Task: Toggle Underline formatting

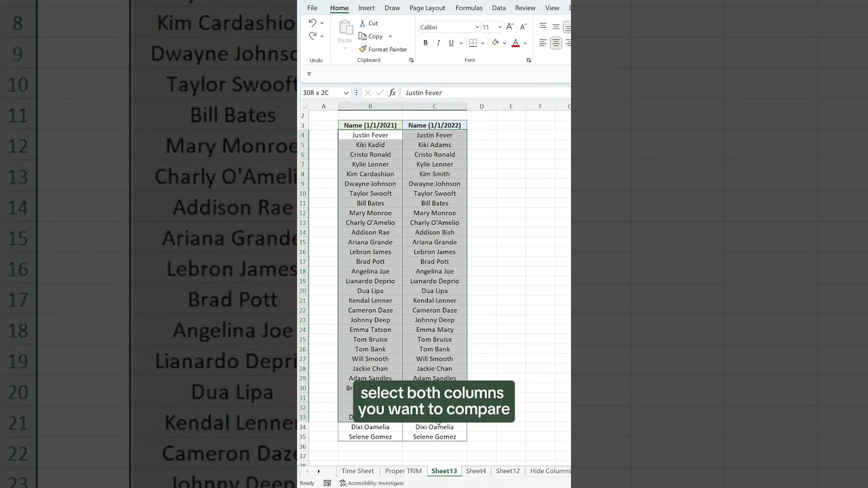Action: [451, 43]
